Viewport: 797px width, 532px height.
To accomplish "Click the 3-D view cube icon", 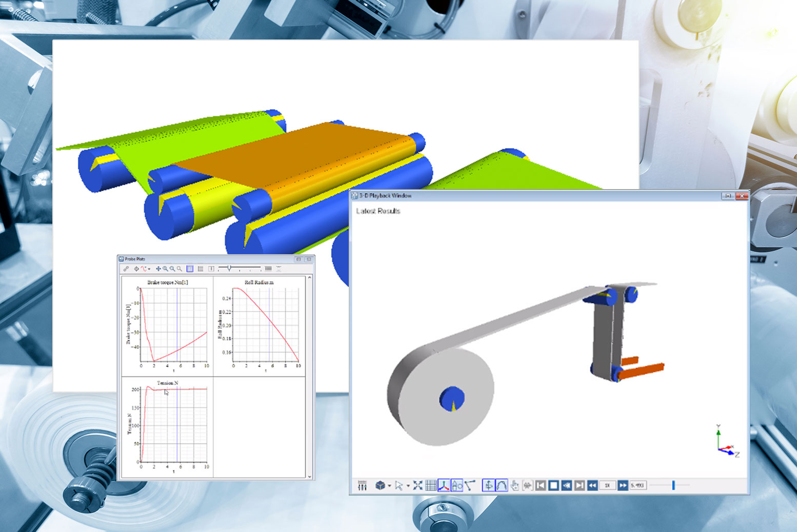I will [x=380, y=485].
